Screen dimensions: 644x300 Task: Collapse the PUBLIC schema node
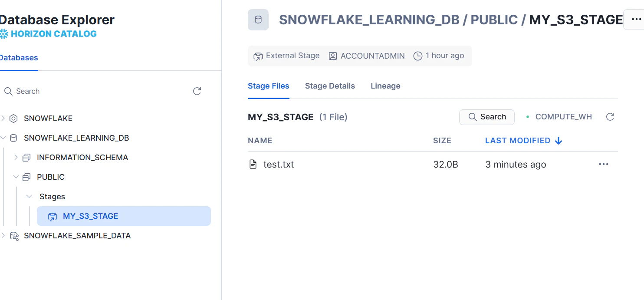[x=16, y=177]
